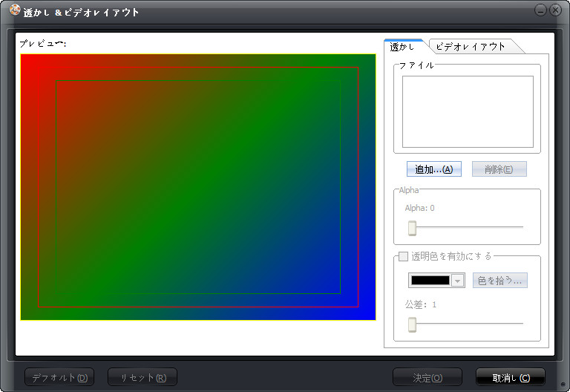Select the empty ファイル list box
Image resolution: width=570 pixels, height=392 pixels.
468,111
